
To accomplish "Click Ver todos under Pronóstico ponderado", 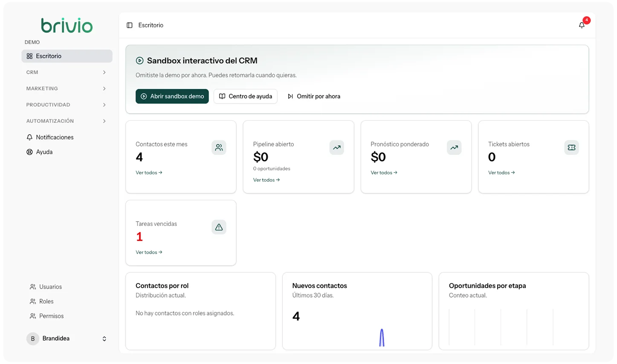I will [x=384, y=173].
